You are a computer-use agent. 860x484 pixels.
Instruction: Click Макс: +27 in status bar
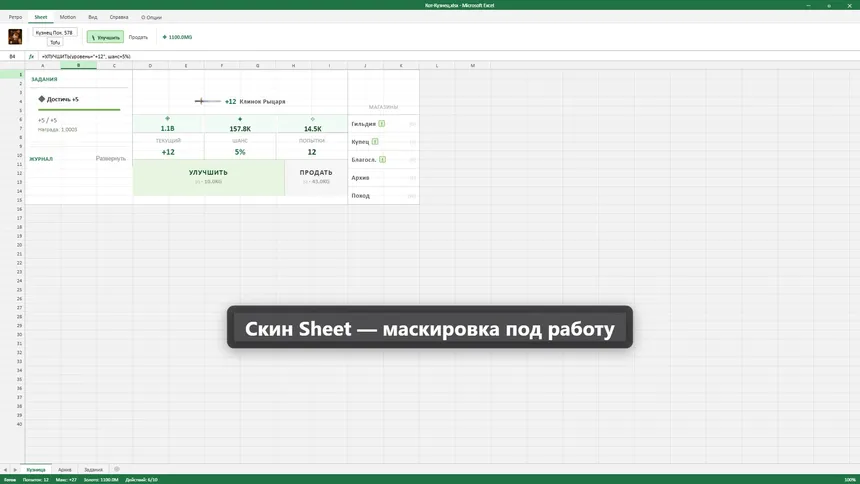66,480
